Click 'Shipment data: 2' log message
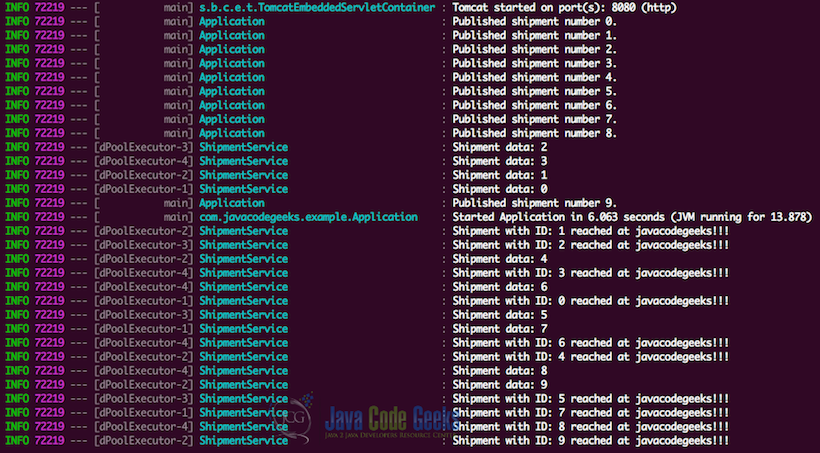The image size is (820, 453). click(x=500, y=147)
